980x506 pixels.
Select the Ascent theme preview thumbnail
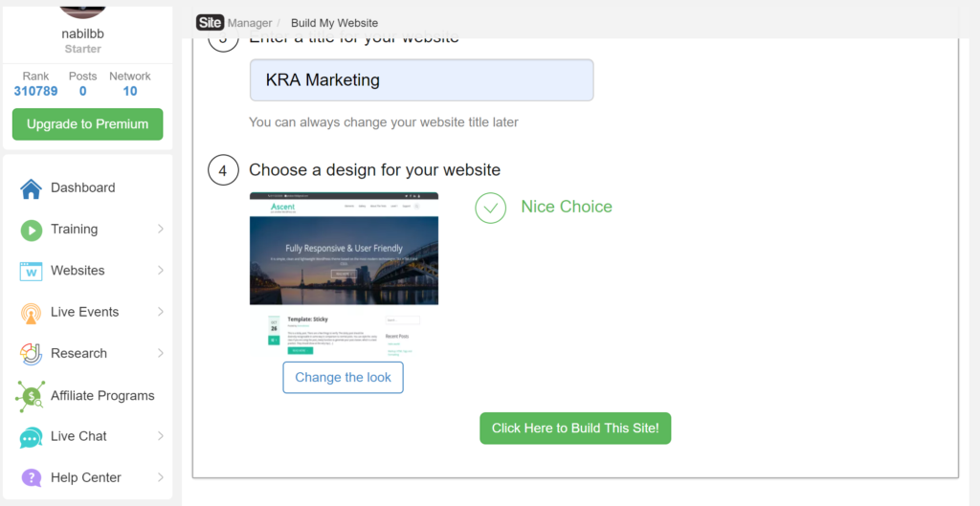point(344,274)
